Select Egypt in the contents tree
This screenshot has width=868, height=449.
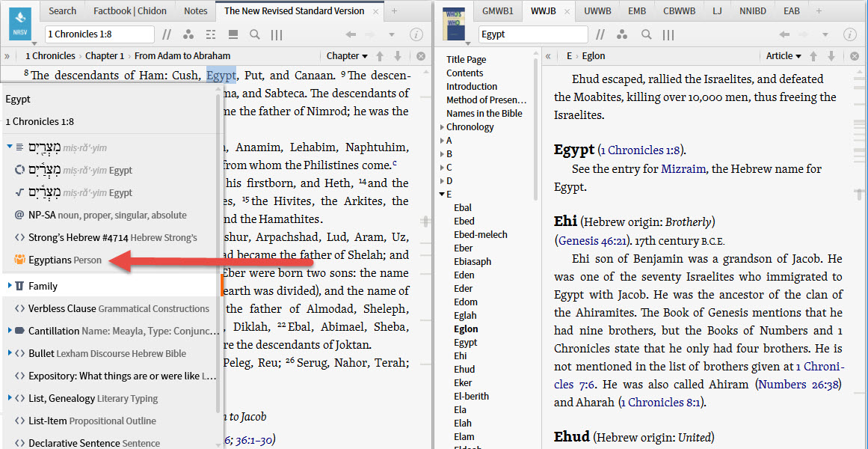point(465,343)
